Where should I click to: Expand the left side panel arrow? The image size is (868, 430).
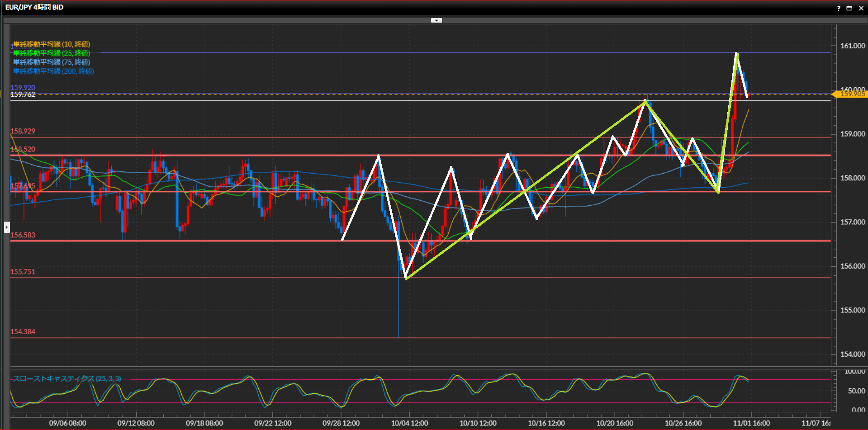tap(7, 227)
